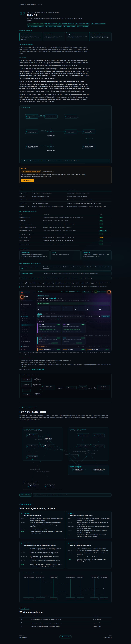Go to Industry Blueprints breadcrumb
The width and height of the screenshot is (131, 644).
(x=32, y=5)
